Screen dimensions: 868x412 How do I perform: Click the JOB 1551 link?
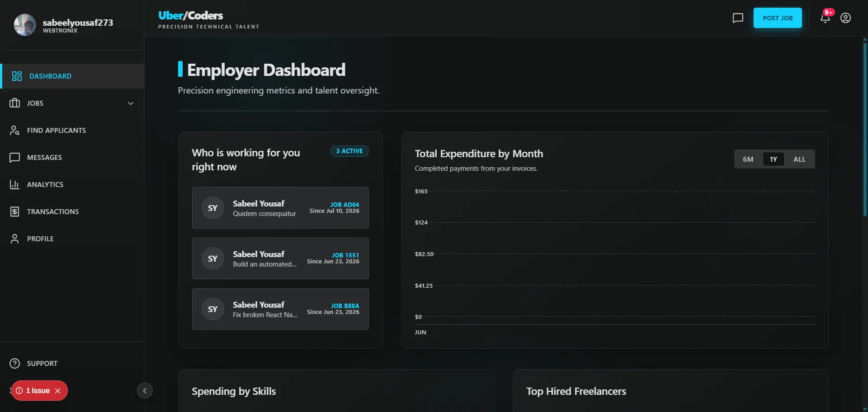pos(345,255)
